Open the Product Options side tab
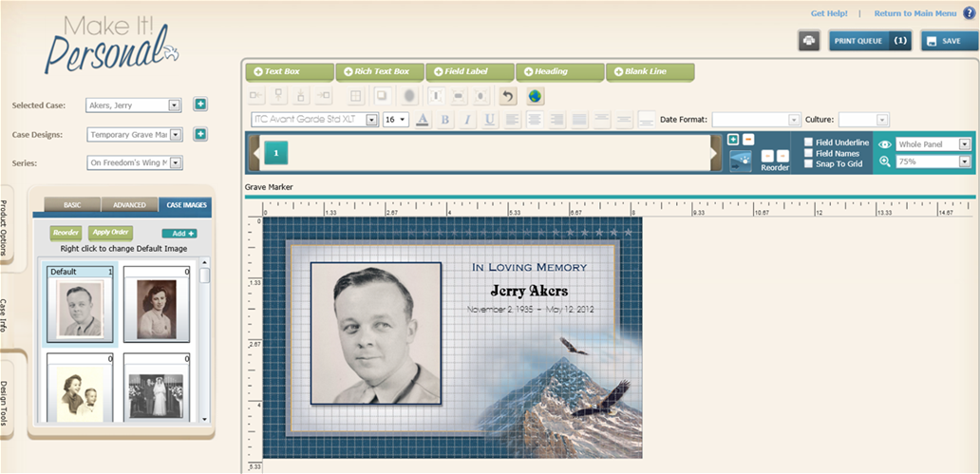 4,228
